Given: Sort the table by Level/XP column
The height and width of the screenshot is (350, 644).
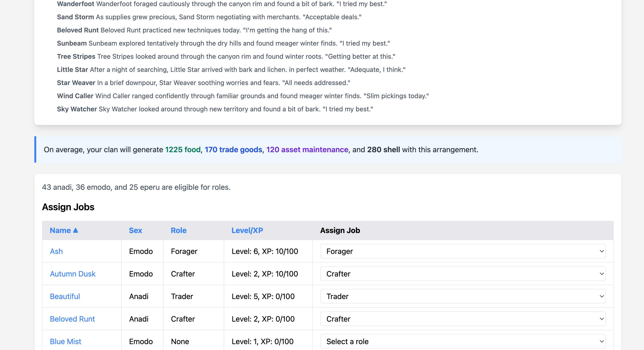Looking at the screenshot, I should (x=247, y=230).
